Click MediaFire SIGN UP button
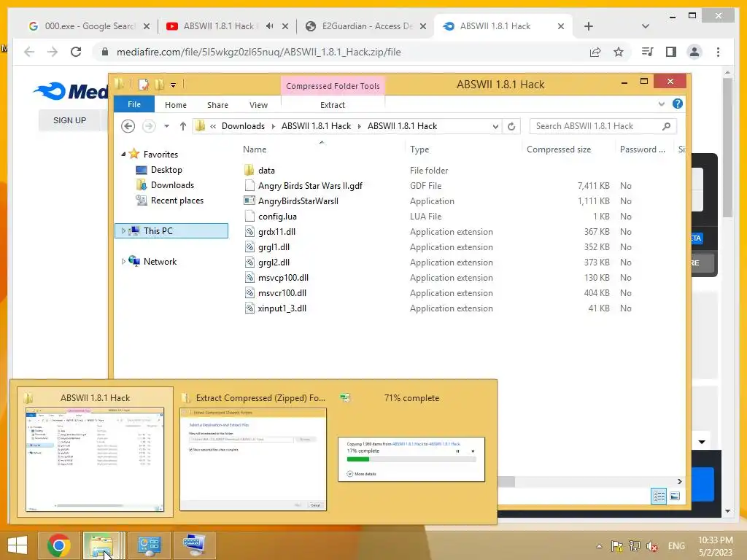Viewport: 747px width, 560px height. 69,120
